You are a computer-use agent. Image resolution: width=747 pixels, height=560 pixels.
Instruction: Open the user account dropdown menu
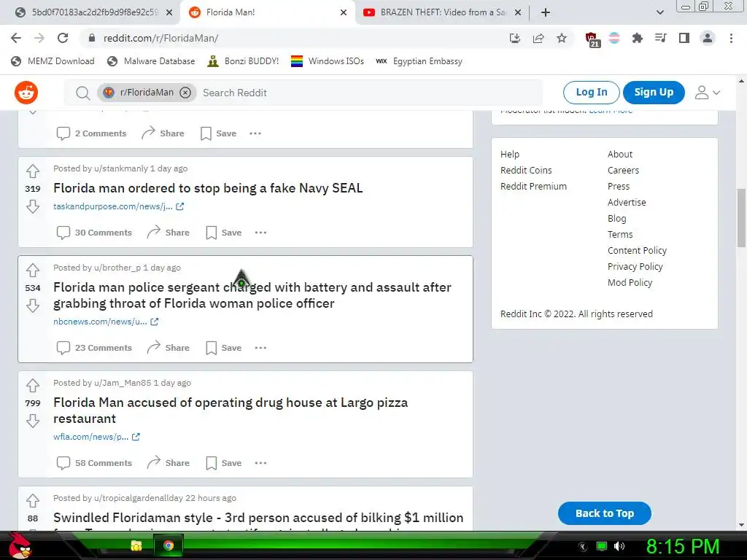(x=708, y=93)
